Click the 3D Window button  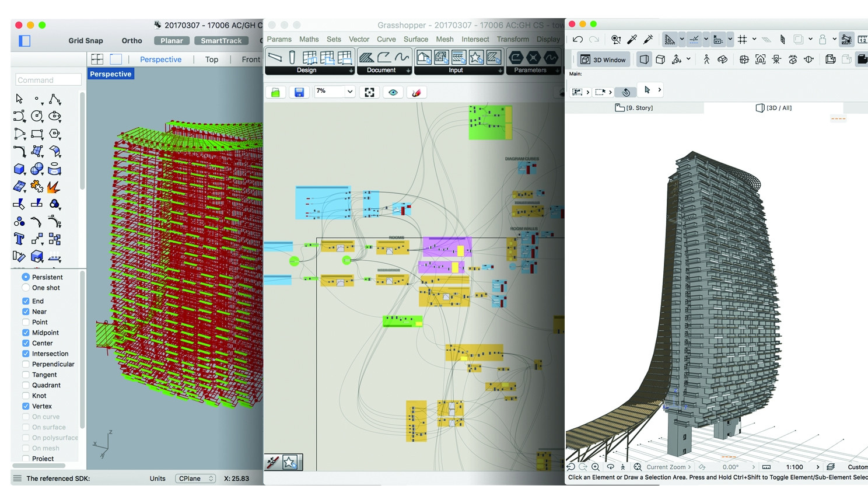tap(603, 60)
